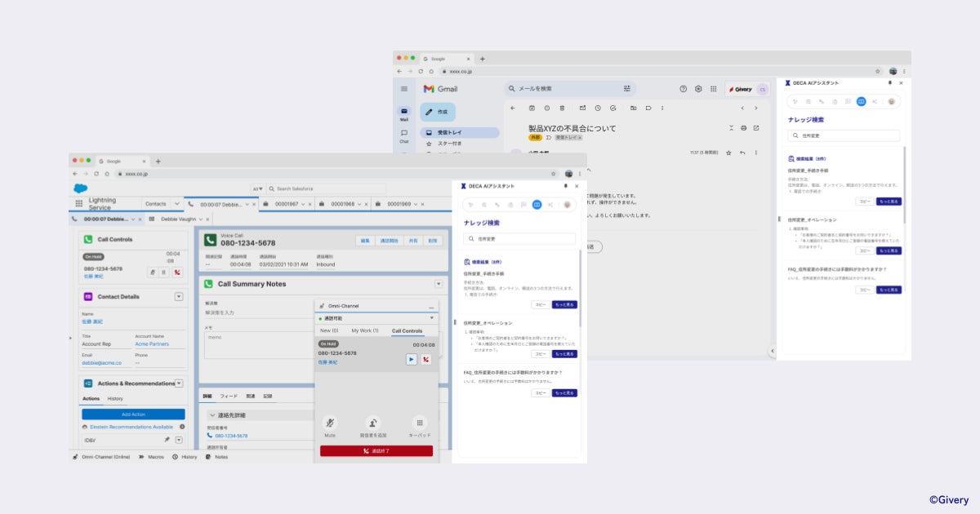Open Gmail's main hamburger menu
Viewport: 980px width, 514px height.
(x=404, y=89)
